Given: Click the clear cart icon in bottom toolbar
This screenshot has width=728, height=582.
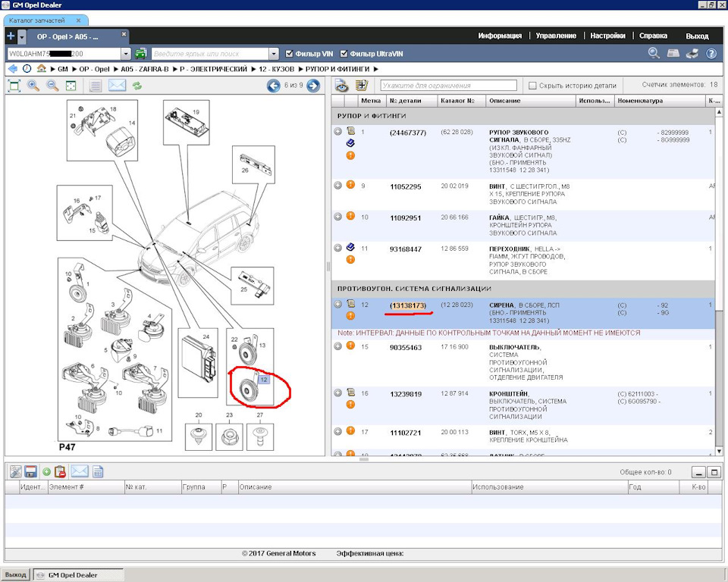Looking at the screenshot, I should [x=15, y=472].
